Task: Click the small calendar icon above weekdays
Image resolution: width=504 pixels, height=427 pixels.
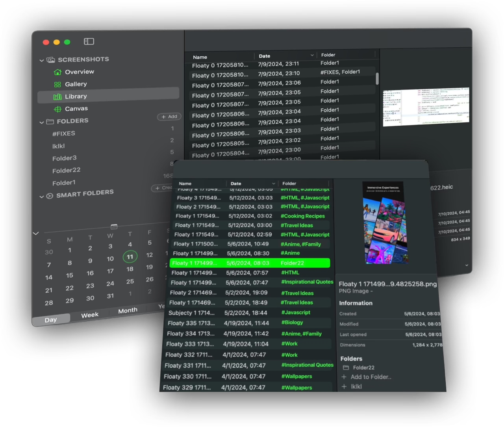Action: pos(114,226)
